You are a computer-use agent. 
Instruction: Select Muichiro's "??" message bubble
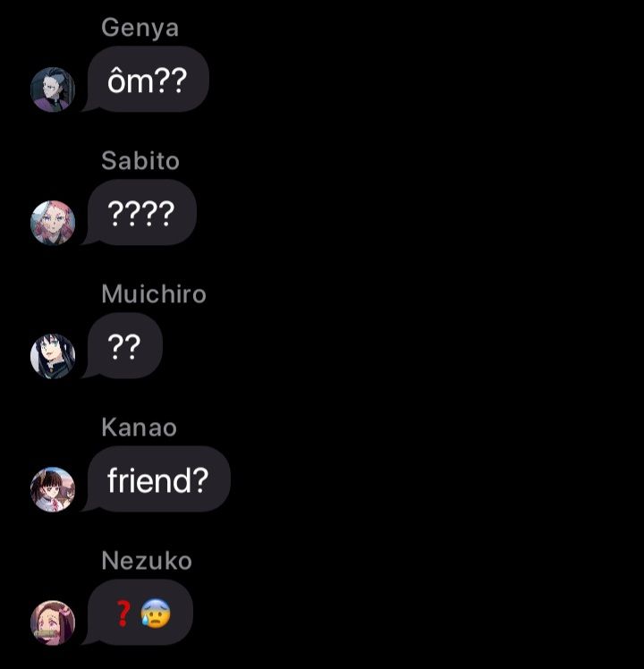coord(125,346)
